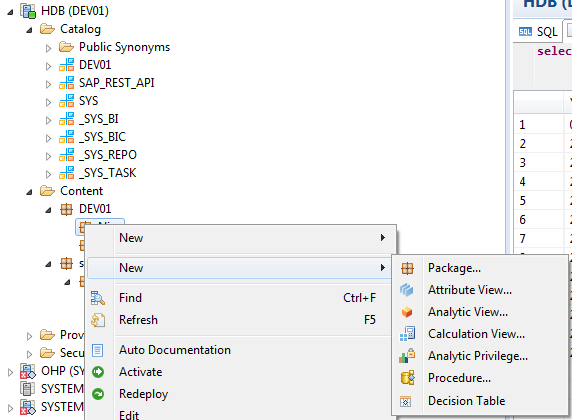Click the _SYS_BIC schema icon
Viewport: 572px width, 420px height.
[x=66, y=137]
